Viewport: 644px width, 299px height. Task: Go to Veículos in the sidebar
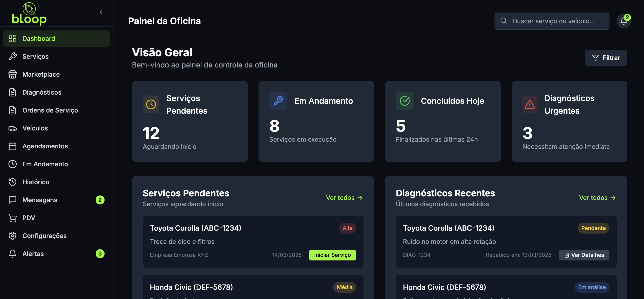tap(35, 128)
